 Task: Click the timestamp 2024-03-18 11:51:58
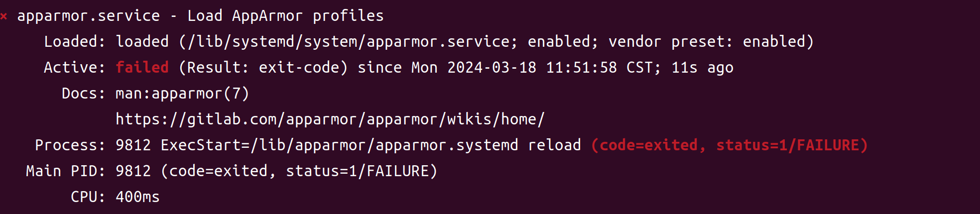click(x=532, y=67)
